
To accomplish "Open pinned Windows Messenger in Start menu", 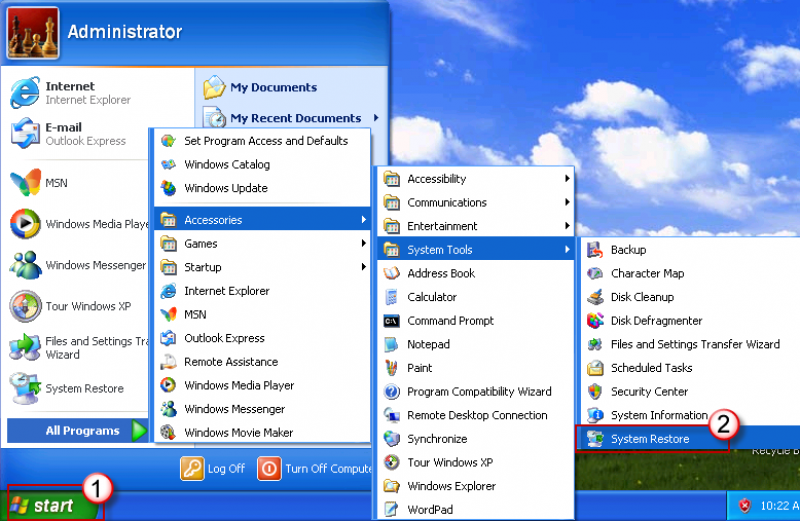I will coord(77,265).
